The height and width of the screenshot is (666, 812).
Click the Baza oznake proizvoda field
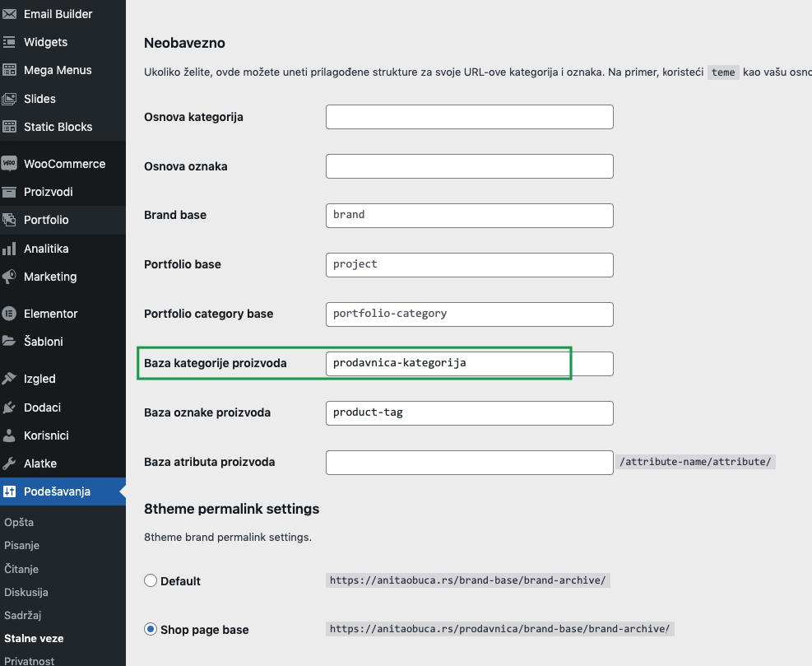pos(470,413)
